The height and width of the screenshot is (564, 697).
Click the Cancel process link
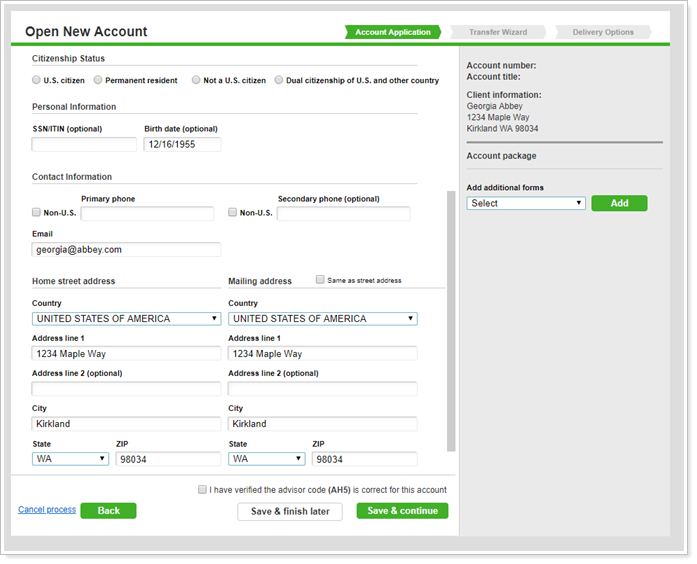coord(47,510)
